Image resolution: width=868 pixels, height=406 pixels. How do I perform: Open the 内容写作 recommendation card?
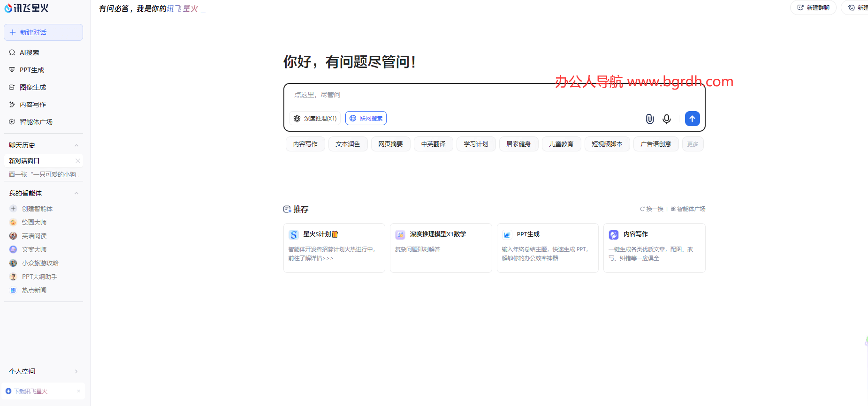point(655,248)
